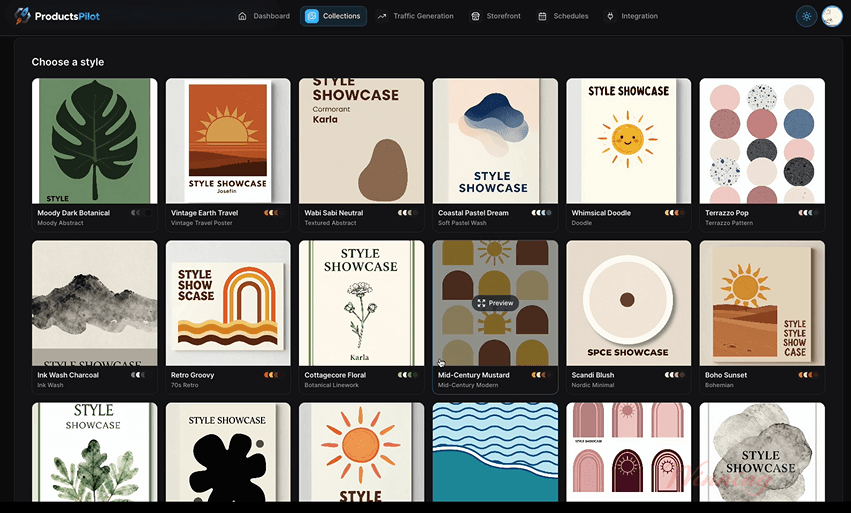The height and width of the screenshot is (513, 851).
Task: Click the ProductsPilot brand name link
Action: point(67,16)
